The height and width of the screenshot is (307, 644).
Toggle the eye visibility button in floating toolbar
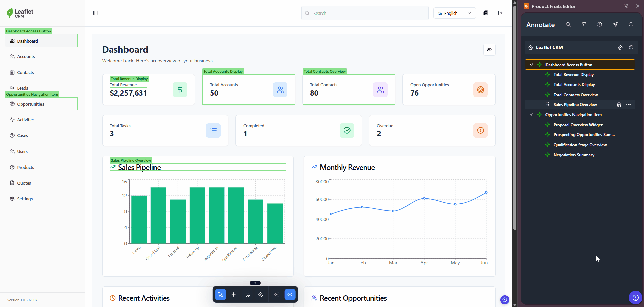[x=290, y=295]
